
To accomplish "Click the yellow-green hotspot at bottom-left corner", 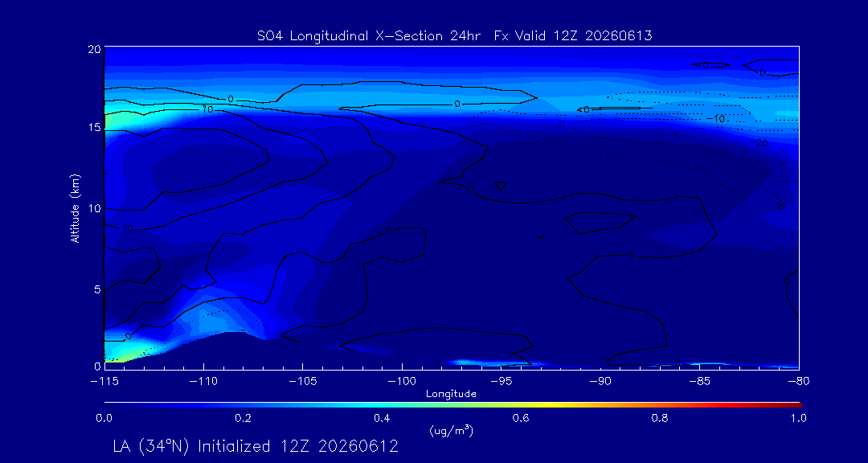I will (x=115, y=355).
